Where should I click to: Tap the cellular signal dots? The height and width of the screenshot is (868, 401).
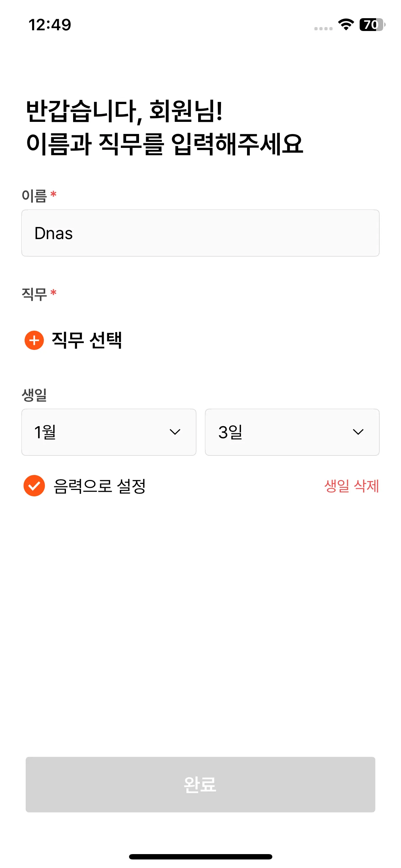(x=323, y=29)
